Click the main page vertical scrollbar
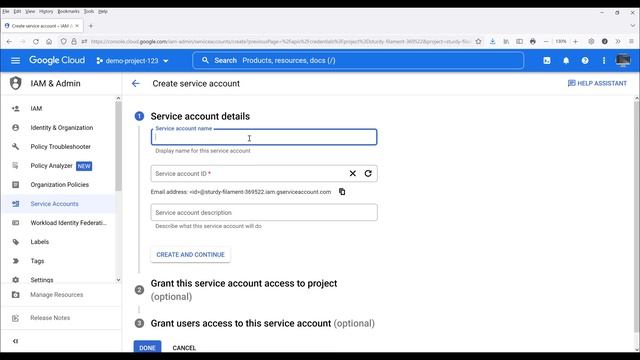The height and width of the screenshot is (360, 640). click(636, 216)
